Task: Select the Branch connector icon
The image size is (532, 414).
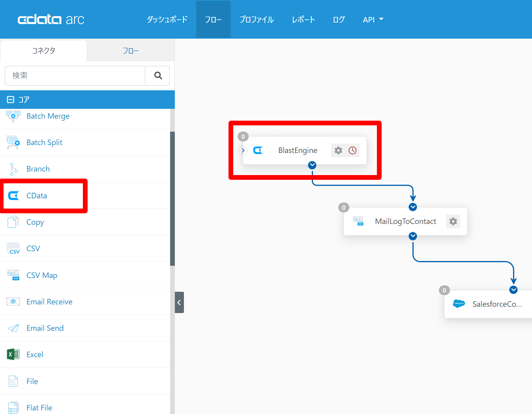Action: click(x=13, y=169)
